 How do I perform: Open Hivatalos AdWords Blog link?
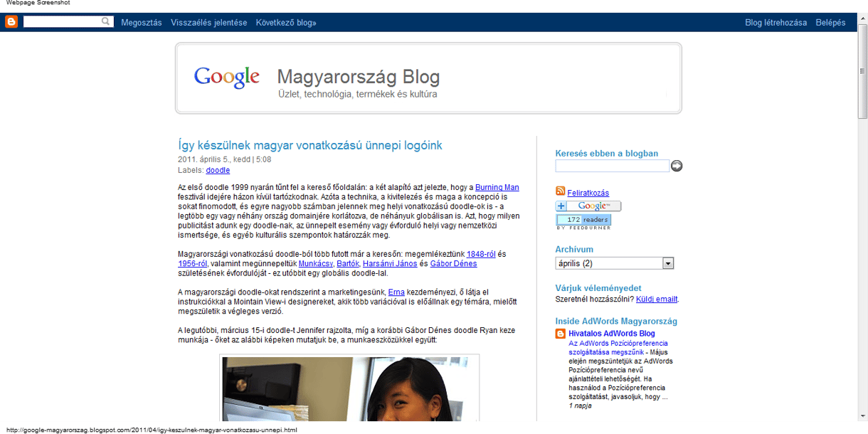(x=612, y=333)
